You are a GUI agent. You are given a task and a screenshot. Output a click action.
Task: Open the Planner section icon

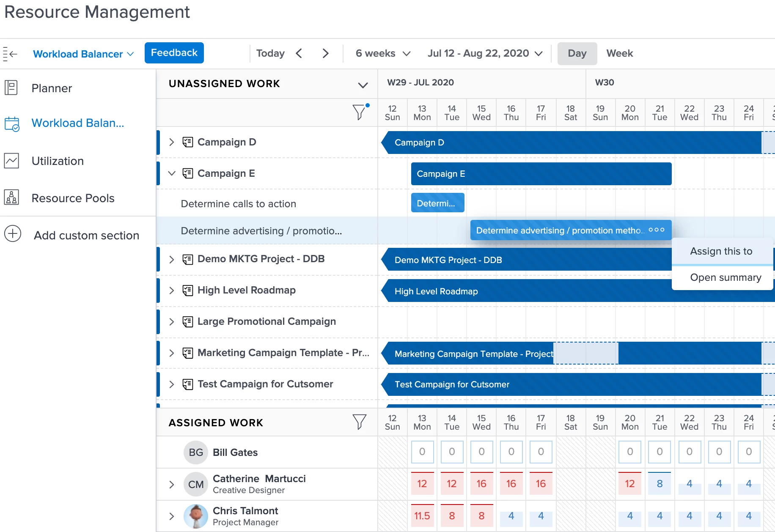pyautogui.click(x=11, y=88)
